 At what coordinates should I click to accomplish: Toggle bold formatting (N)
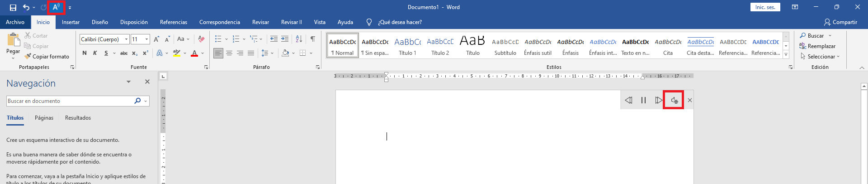[85, 53]
